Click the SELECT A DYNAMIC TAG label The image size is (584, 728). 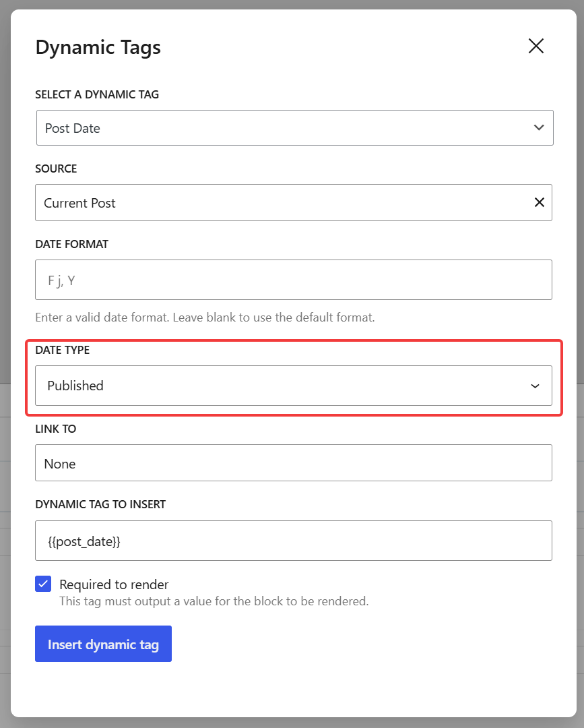coord(97,95)
